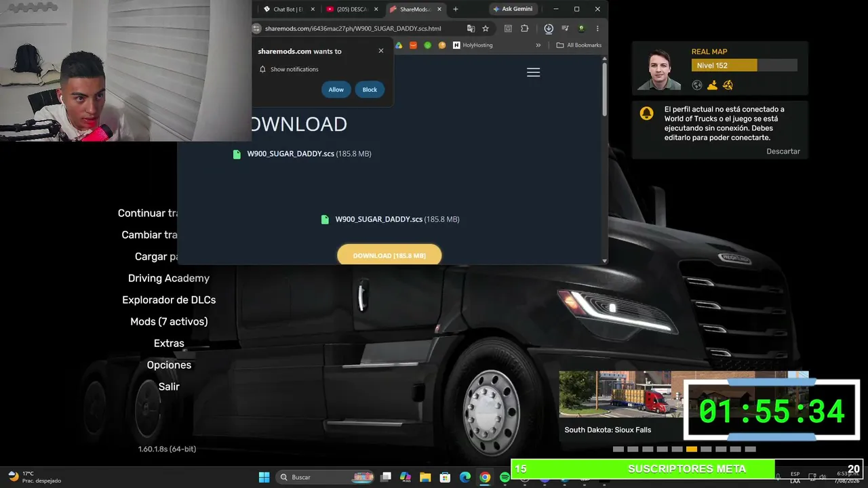Click the cloud download icon in profile panel
Screen dimensions: 868x488
click(x=712, y=85)
